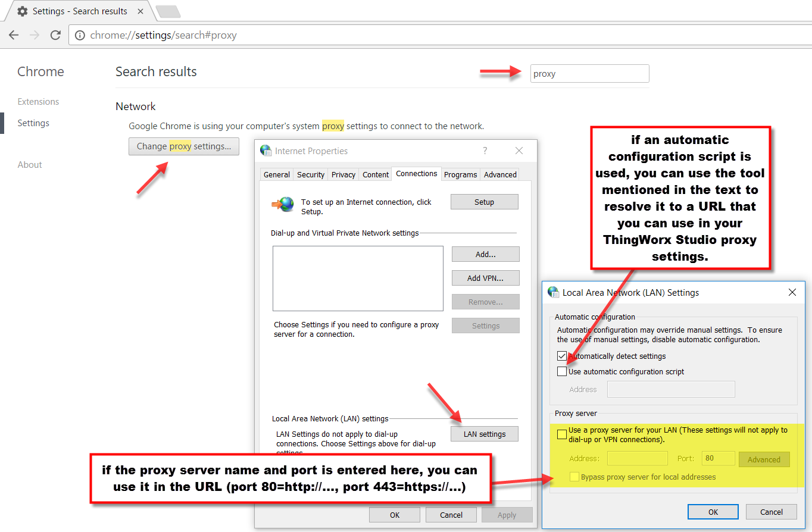Go to the Advanced tab in Internet Properties

coord(500,174)
